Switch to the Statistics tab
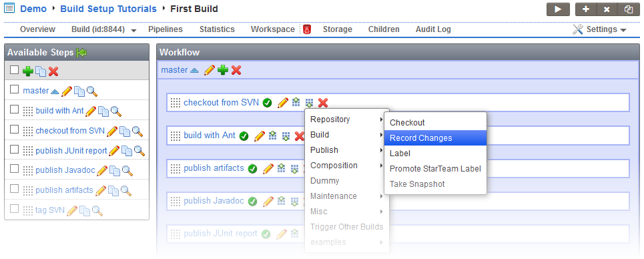Image resolution: width=644 pixels, height=259 pixels. point(217,29)
